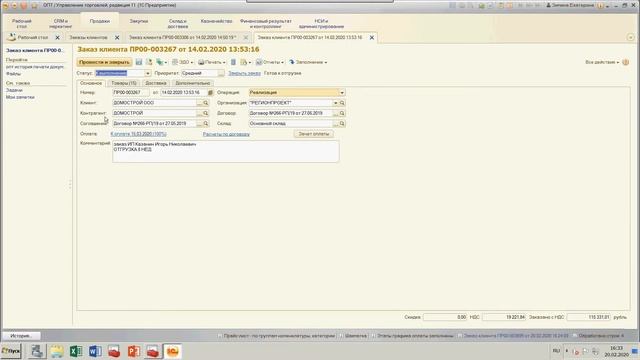
Task: Click the Скидка total field
Action: pos(445,317)
